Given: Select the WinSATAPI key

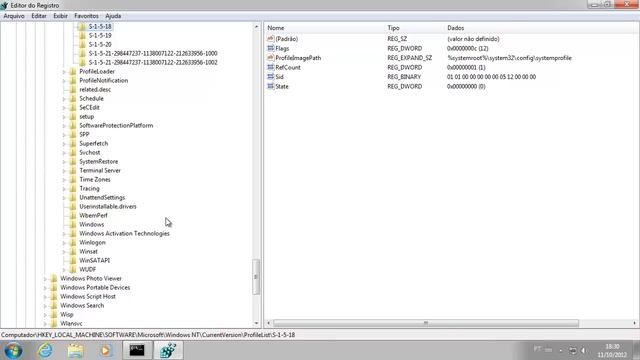Looking at the screenshot, I should (94, 260).
